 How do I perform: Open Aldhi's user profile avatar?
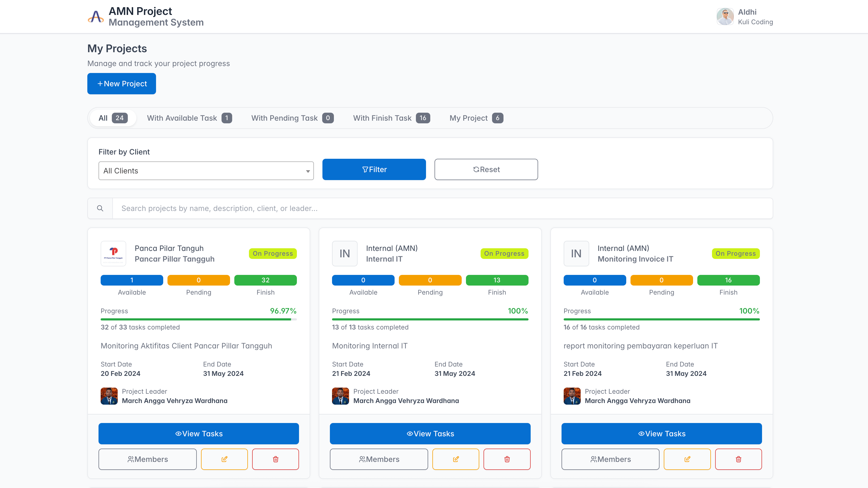(725, 17)
